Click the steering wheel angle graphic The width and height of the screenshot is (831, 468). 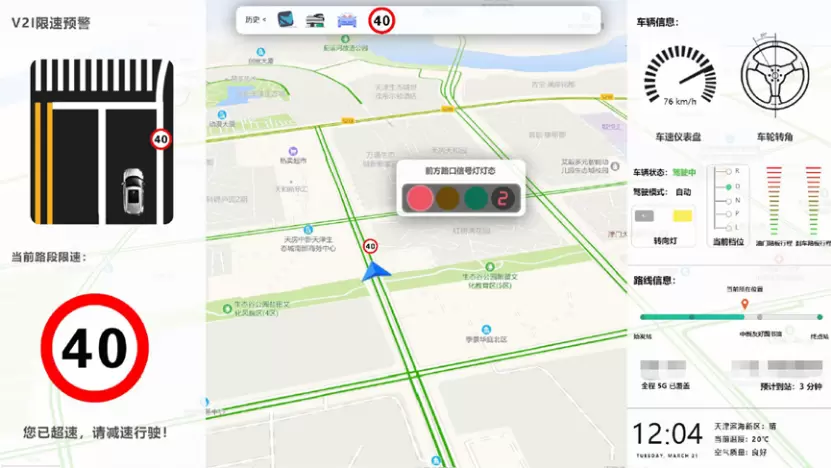pos(774,75)
